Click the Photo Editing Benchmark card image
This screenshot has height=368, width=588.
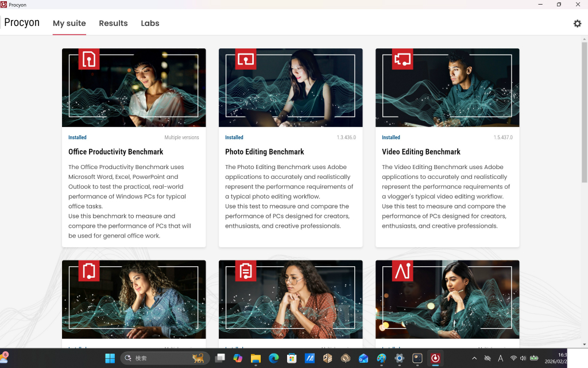point(291,87)
